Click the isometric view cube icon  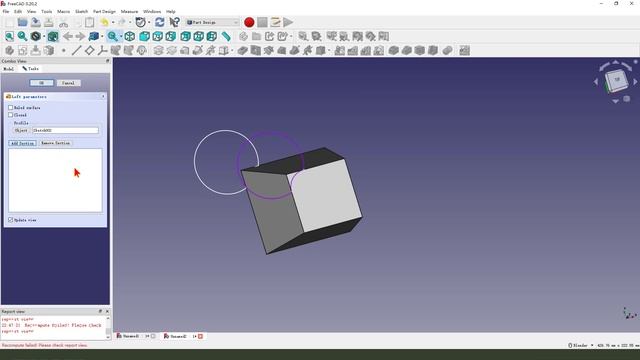pyautogui.click(x=129, y=36)
